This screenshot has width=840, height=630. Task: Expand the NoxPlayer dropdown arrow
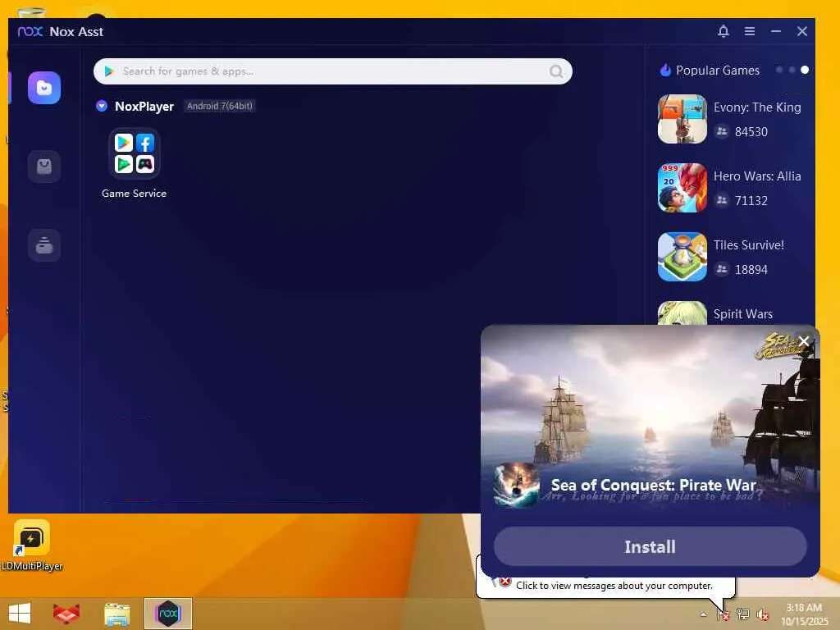pyautogui.click(x=101, y=106)
